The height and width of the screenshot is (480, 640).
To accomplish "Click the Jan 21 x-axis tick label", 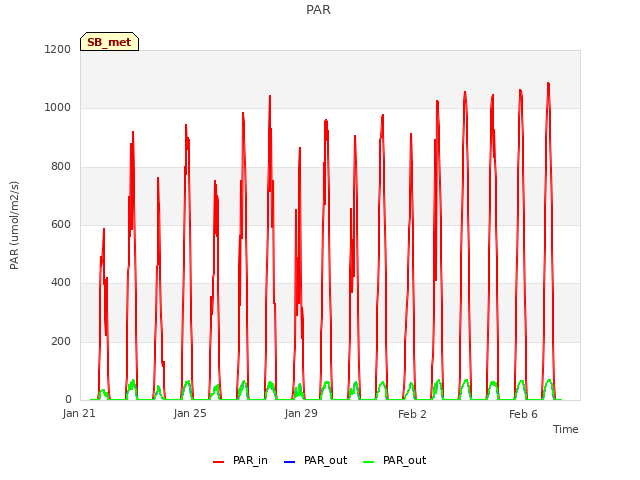I will pyautogui.click(x=79, y=414).
